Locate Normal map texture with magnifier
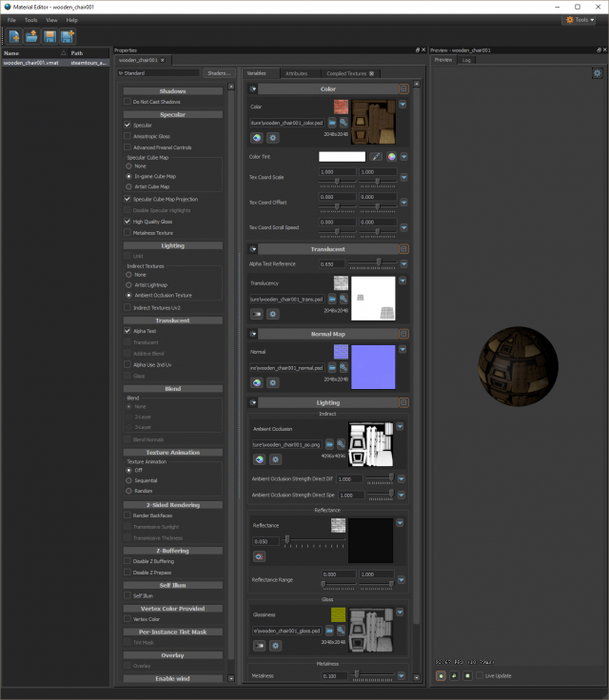Screen dimensions: 609x700 click(x=344, y=368)
